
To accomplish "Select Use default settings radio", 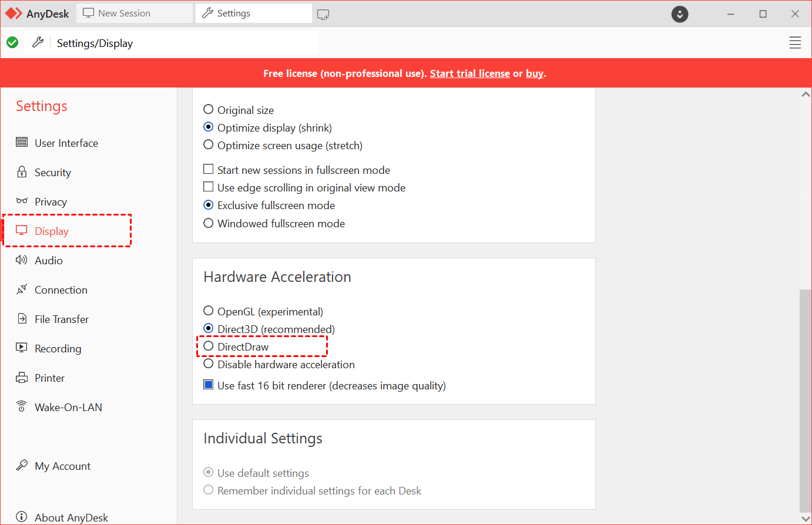I will 208,472.
